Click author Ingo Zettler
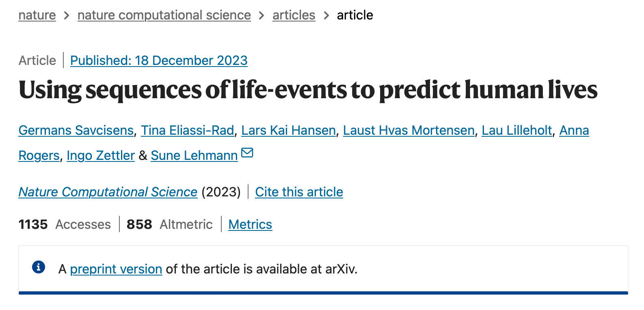This screenshot has width=644, height=310. pyautogui.click(x=101, y=155)
